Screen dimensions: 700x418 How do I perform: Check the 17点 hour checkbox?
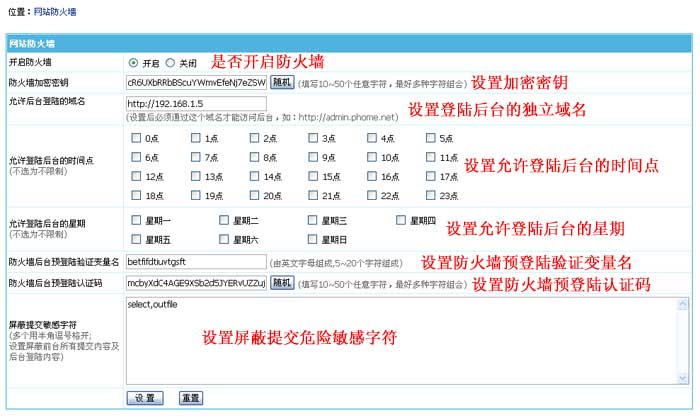pos(432,176)
